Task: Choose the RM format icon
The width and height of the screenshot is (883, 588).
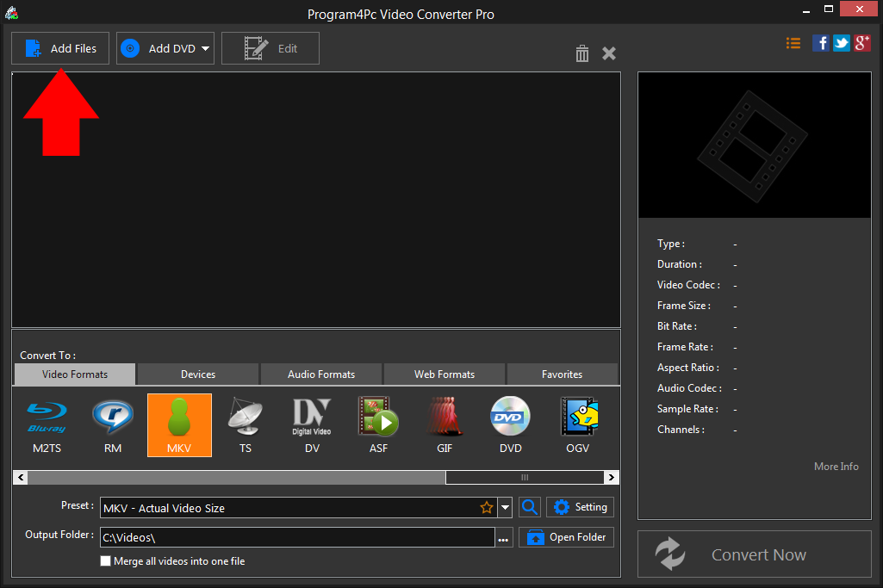Action: [x=112, y=424]
